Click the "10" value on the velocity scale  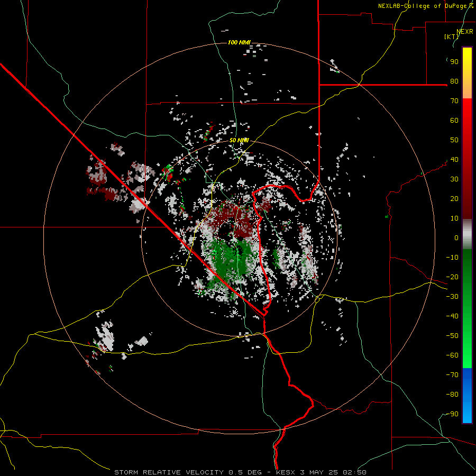pyautogui.click(x=454, y=218)
